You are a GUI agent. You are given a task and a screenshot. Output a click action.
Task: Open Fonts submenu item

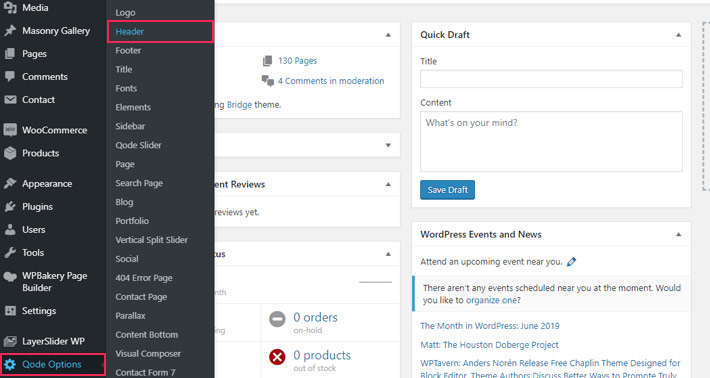(x=126, y=88)
